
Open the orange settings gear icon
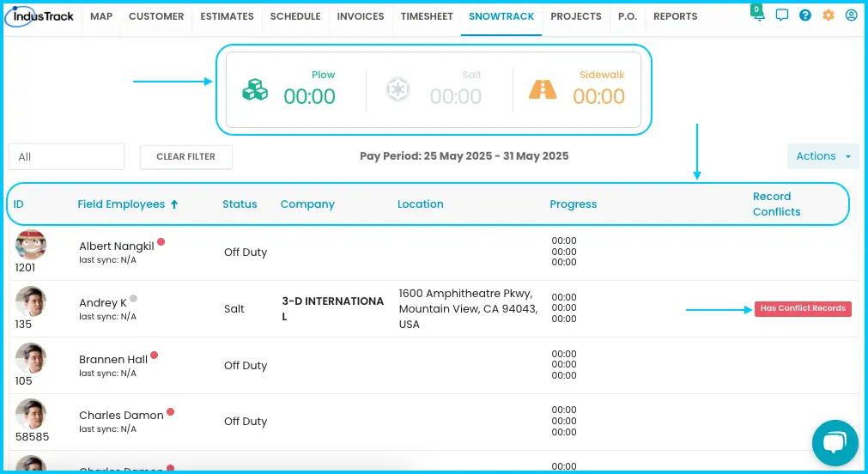(x=829, y=15)
